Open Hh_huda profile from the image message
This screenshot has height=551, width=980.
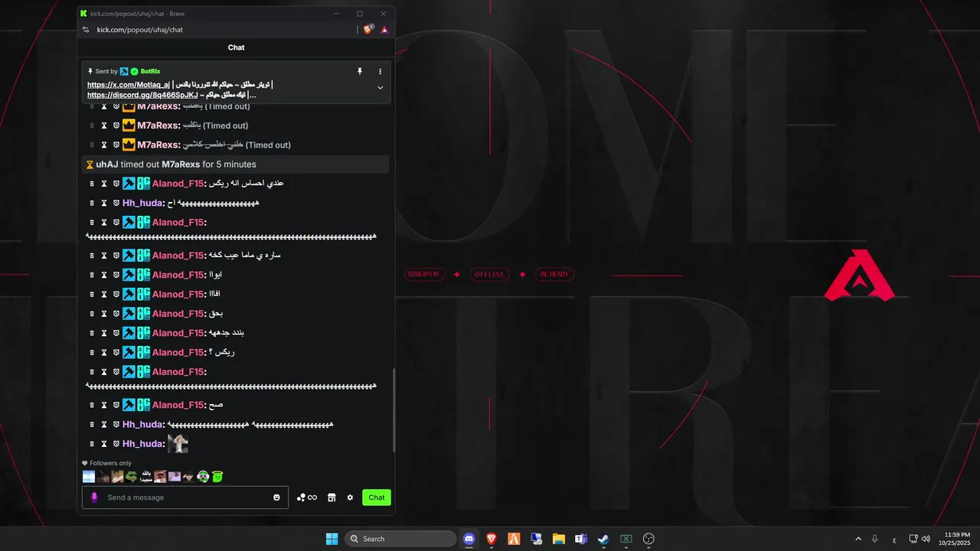tap(143, 444)
